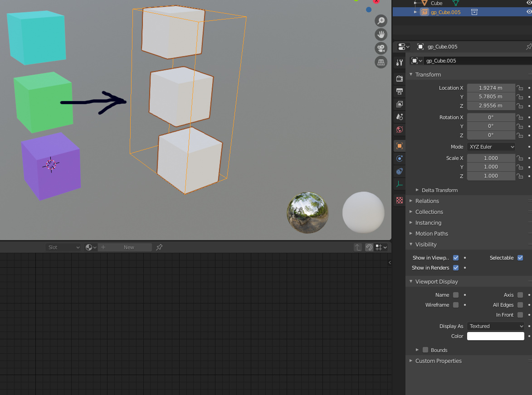Open the Tool settings wrench tab
The image size is (532, 395).
[x=399, y=63]
